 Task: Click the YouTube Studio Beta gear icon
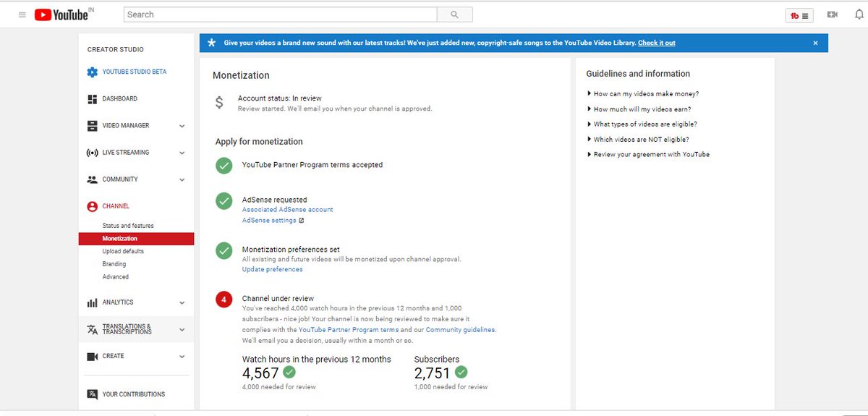pos(92,72)
